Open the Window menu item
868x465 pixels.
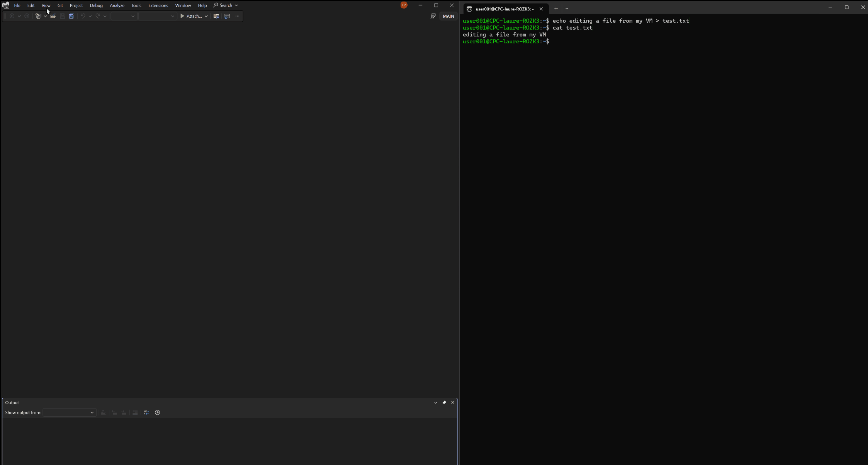183,5
